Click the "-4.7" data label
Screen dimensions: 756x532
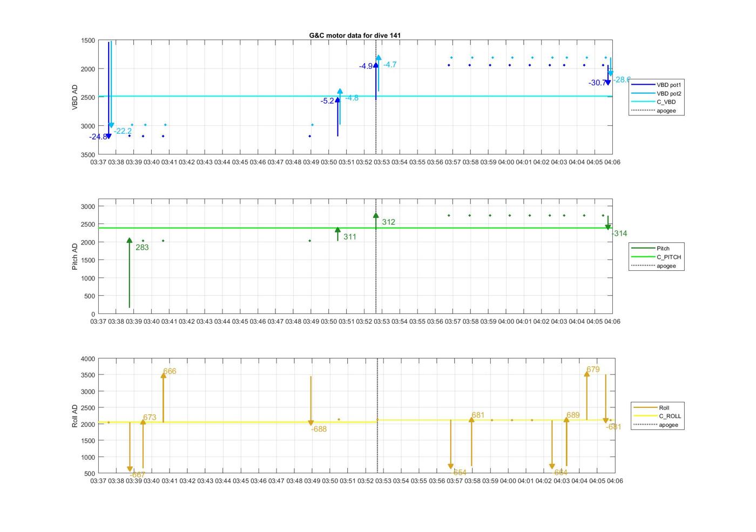(390, 65)
